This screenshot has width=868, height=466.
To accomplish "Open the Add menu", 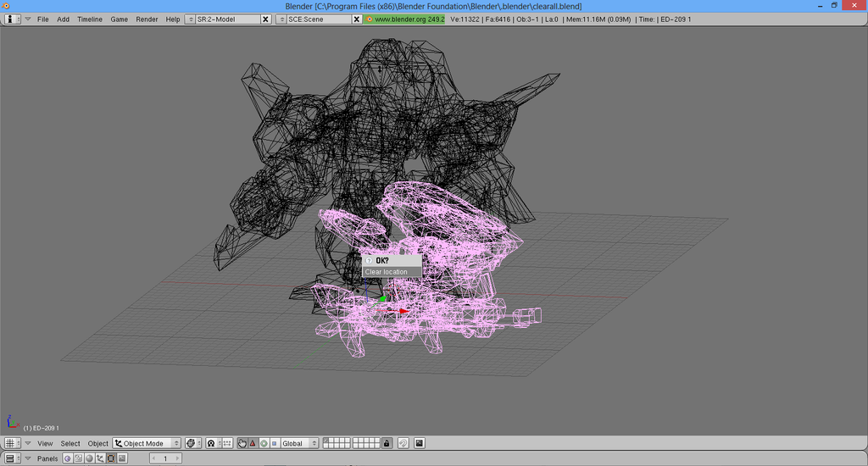I will pyautogui.click(x=63, y=19).
